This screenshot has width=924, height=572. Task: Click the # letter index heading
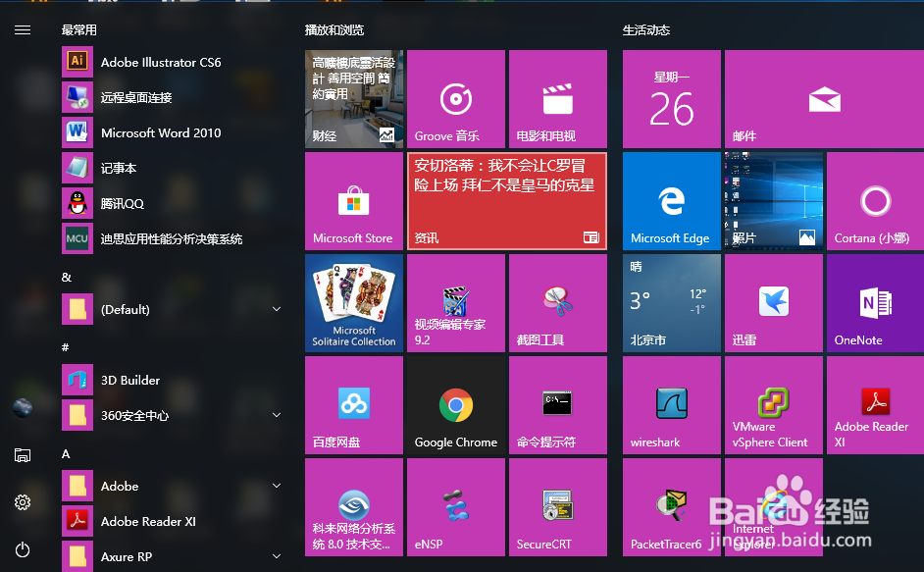coord(66,347)
